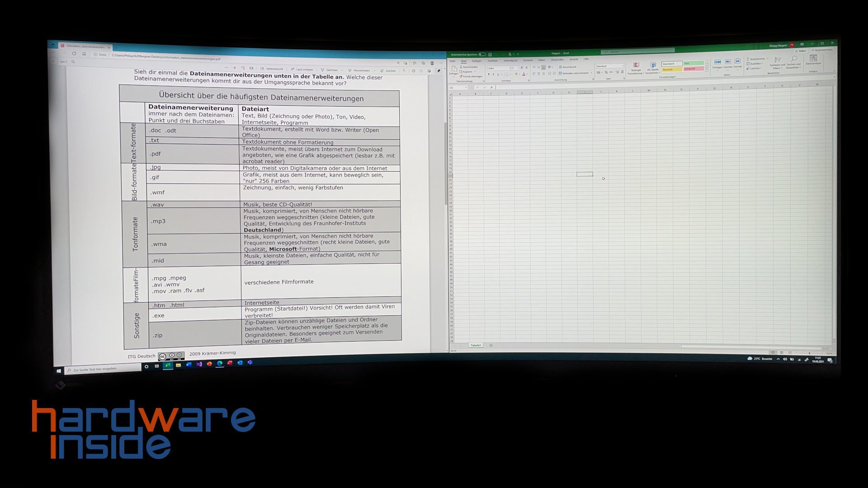Viewport: 868px width, 488px height.
Task: Switch to the Zeichnen ribbon tab
Action: 492,61
